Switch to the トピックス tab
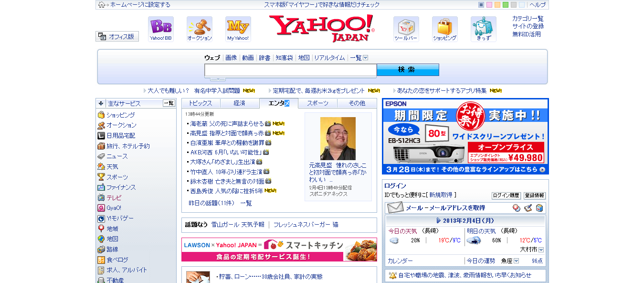644x283 pixels. point(201,103)
